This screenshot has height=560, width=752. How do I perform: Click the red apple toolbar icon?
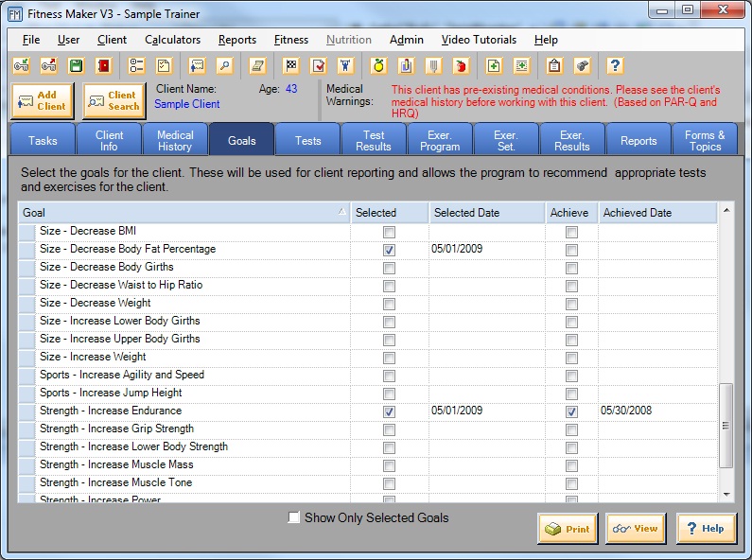[x=461, y=65]
